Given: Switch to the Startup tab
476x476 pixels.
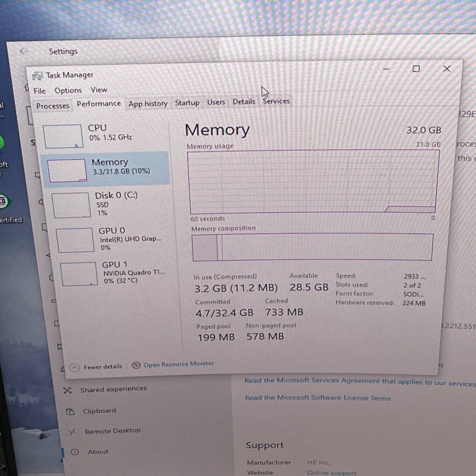Looking at the screenshot, I should (x=187, y=103).
